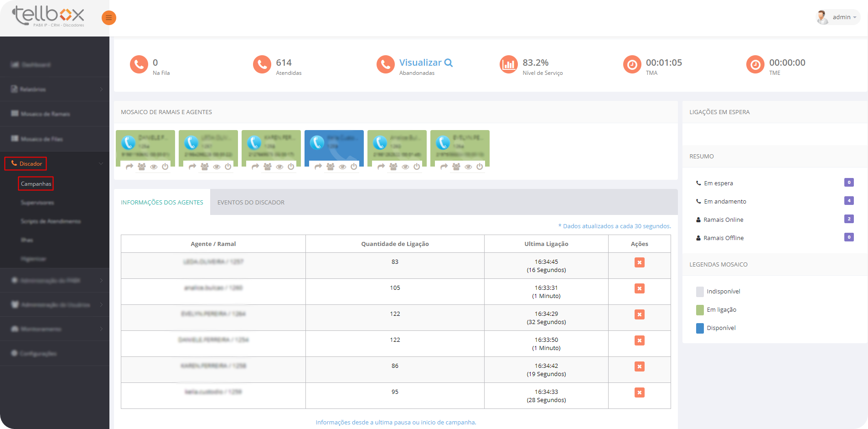The width and height of the screenshot is (868, 429).
Task: Open Campanhas in the sidebar
Action: pos(36,183)
